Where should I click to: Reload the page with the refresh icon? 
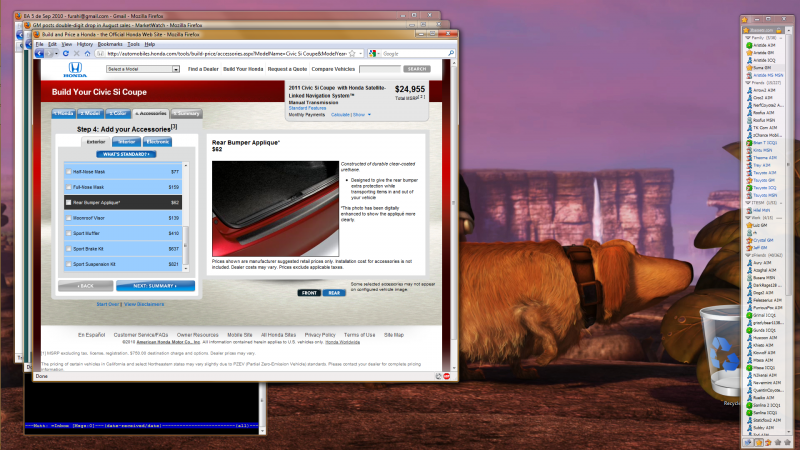coord(65,53)
